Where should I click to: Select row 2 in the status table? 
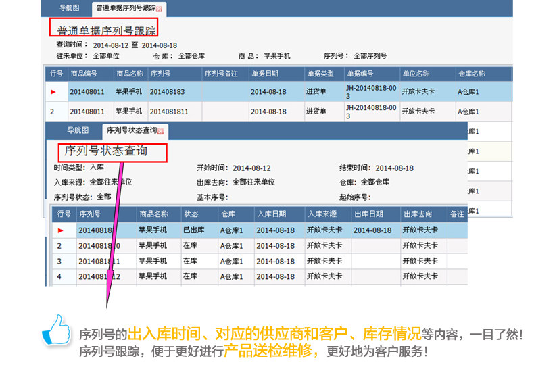click(260, 246)
